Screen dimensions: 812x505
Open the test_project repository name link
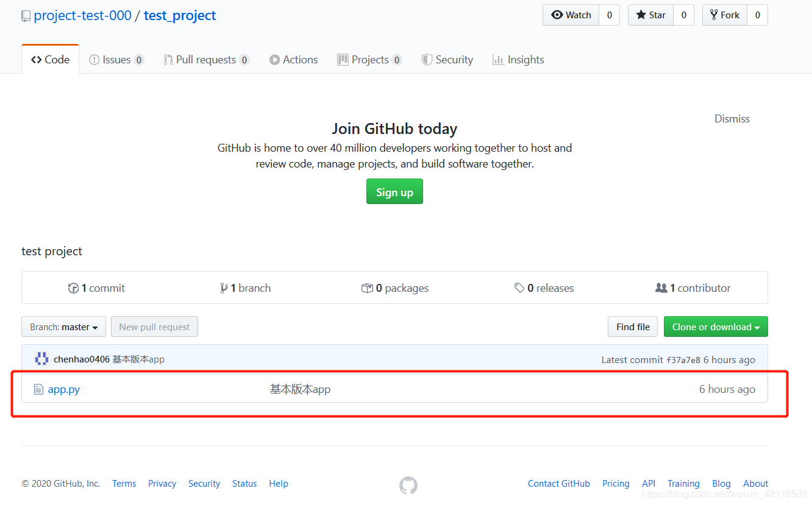pos(180,16)
